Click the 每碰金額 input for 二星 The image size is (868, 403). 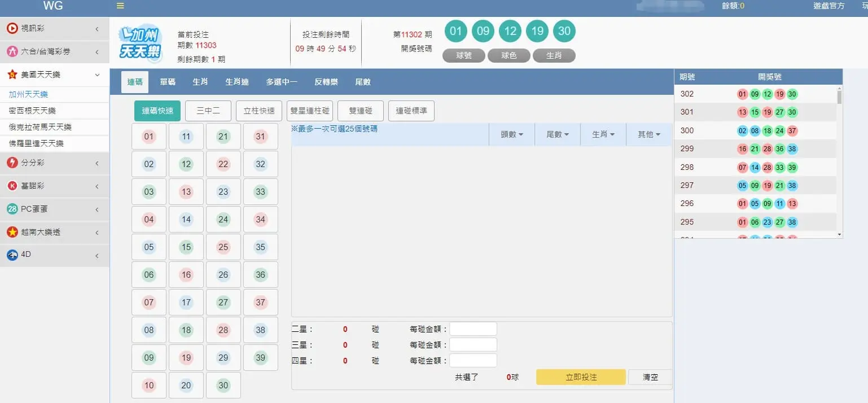click(473, 328)
